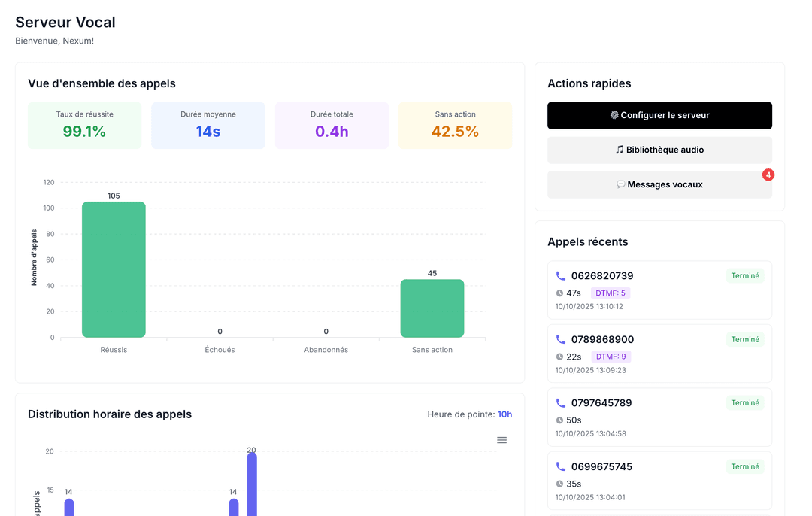
Task: Click the phone icon beside 0626820739
Action: [x=560, y=276]
